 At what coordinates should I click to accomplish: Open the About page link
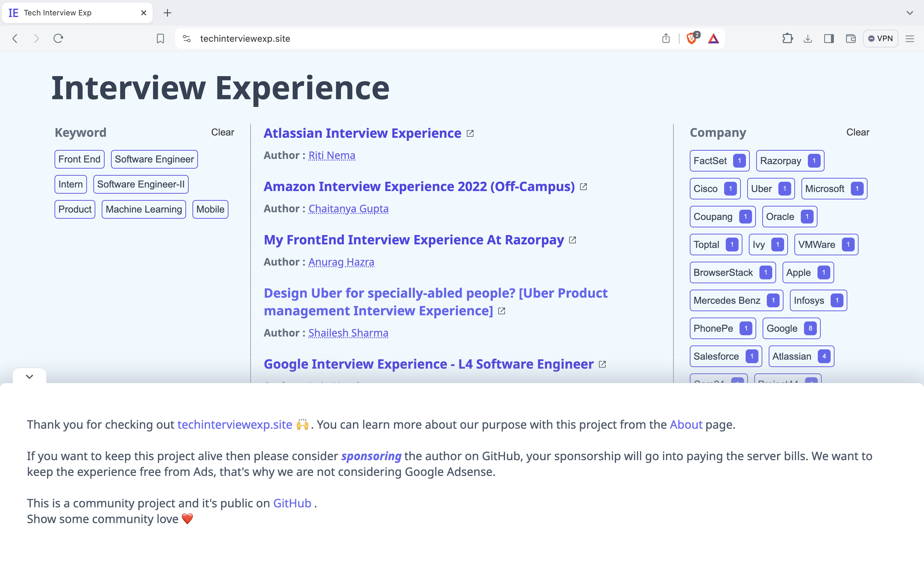coord(686,425)
